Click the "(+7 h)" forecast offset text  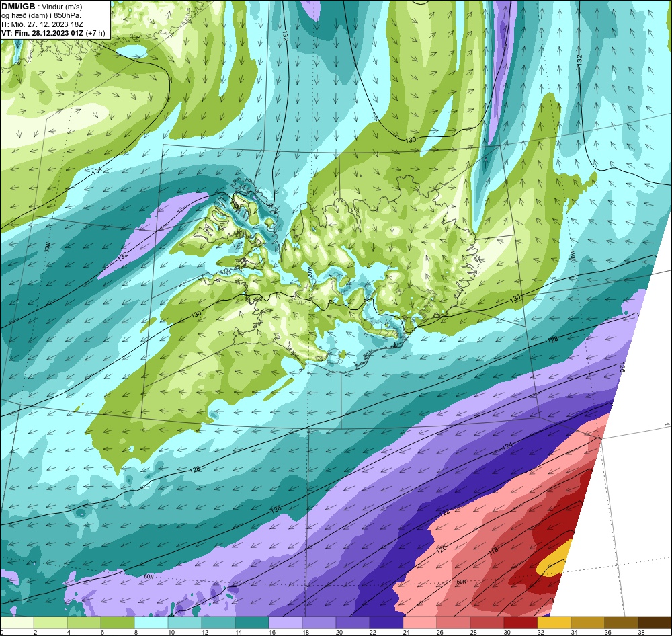coord(95,32)
